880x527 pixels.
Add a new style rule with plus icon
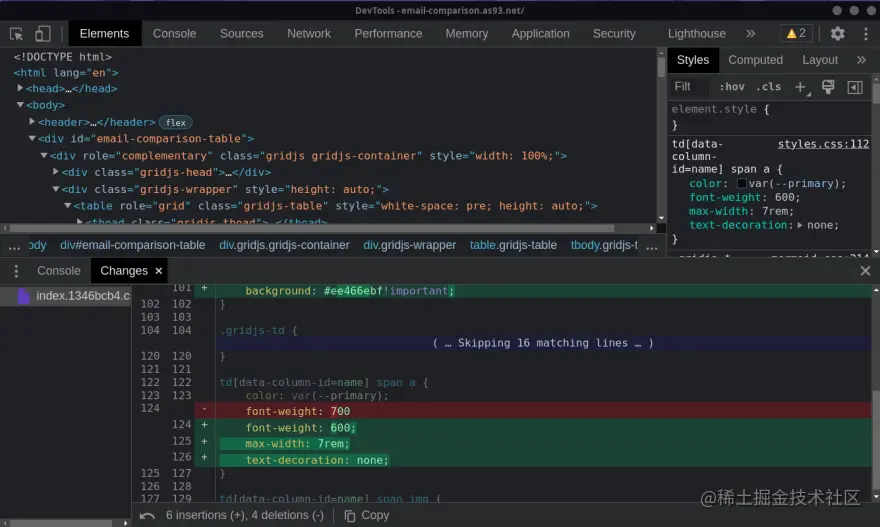[801, 87]
